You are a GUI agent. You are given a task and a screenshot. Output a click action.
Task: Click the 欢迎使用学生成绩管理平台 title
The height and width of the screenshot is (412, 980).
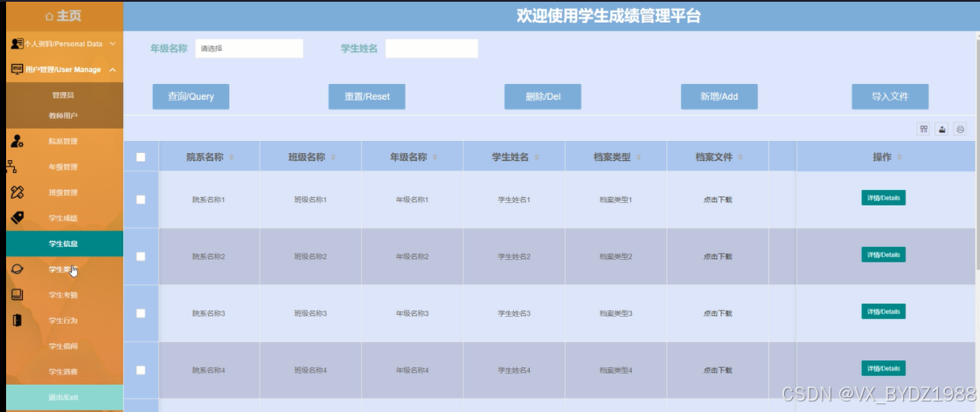tap(608, 17)
